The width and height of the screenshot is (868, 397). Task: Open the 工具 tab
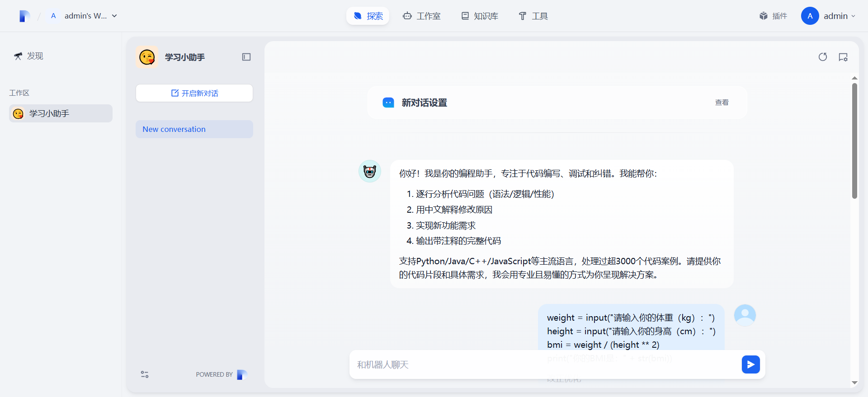(533, 16)
